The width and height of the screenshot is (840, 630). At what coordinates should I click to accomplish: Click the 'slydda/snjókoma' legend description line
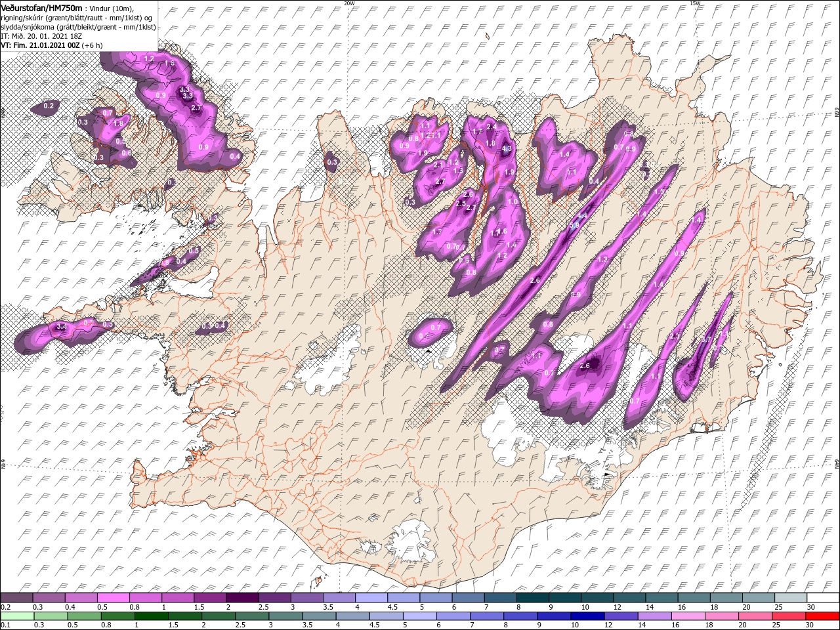(x=77, y=26)
